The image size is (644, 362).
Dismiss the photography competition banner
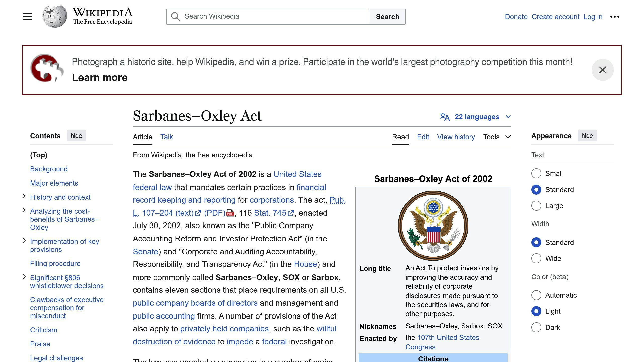click(602, 70)
